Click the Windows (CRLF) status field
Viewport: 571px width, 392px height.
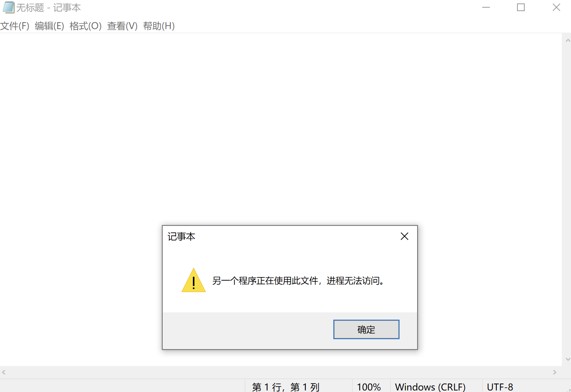430,387
